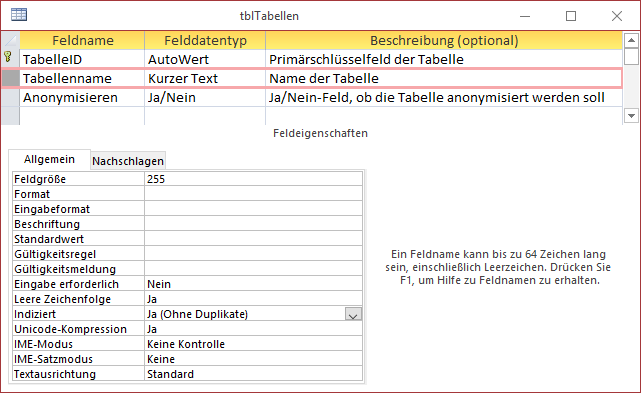This screenshot has width=641, height=393.
Task: Click the table icon in title bar
Action: click(19, 15)
